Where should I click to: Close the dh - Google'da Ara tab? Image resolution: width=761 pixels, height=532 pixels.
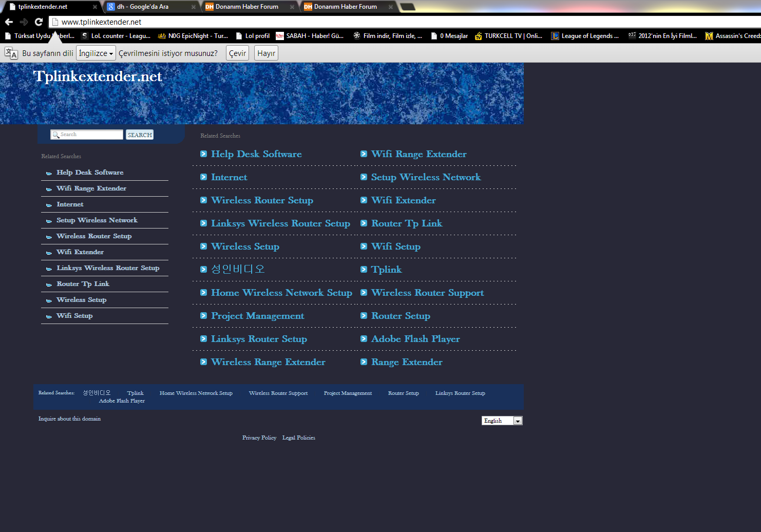(193, 7)
